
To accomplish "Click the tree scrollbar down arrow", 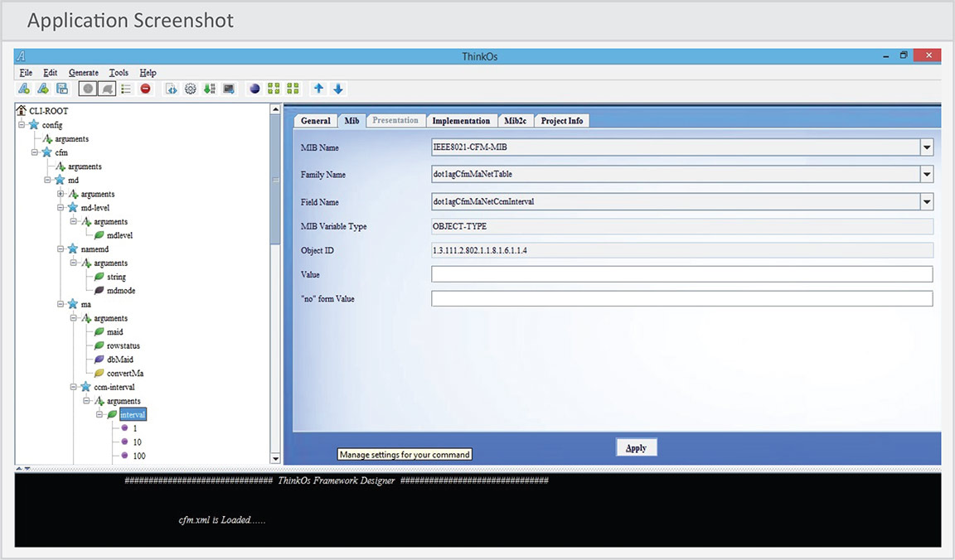I will [x=275, y=458].
